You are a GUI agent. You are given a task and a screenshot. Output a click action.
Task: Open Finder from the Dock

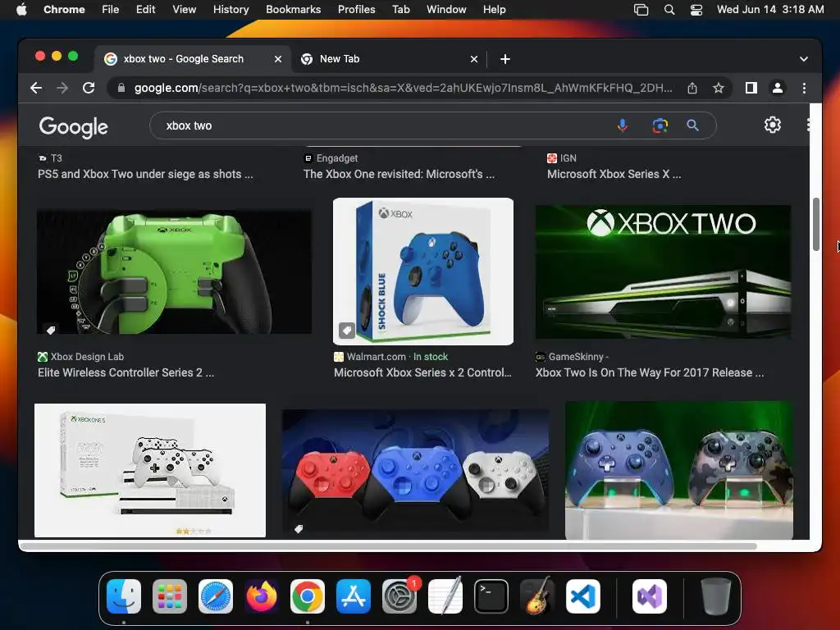(124, 596)
